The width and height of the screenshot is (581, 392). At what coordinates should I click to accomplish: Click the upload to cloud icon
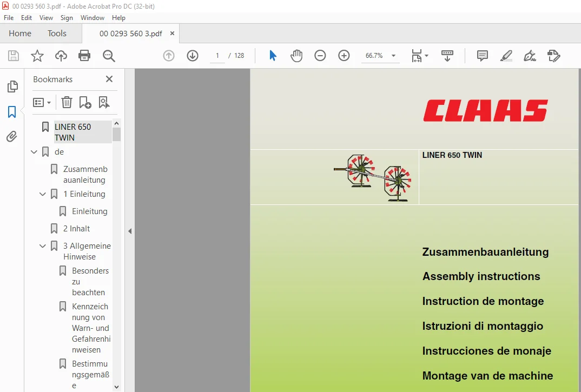[x=61, y=56]
